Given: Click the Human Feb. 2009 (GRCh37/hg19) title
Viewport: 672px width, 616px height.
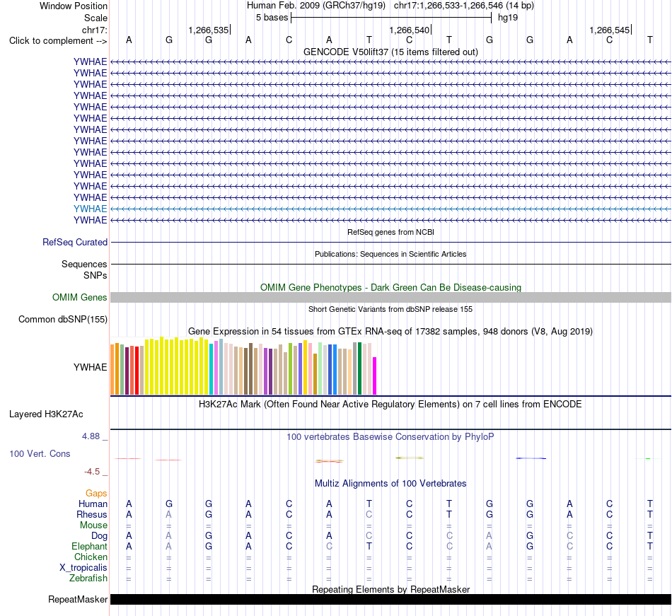Looking at the screenshot, I should click(x=316, y=6).
